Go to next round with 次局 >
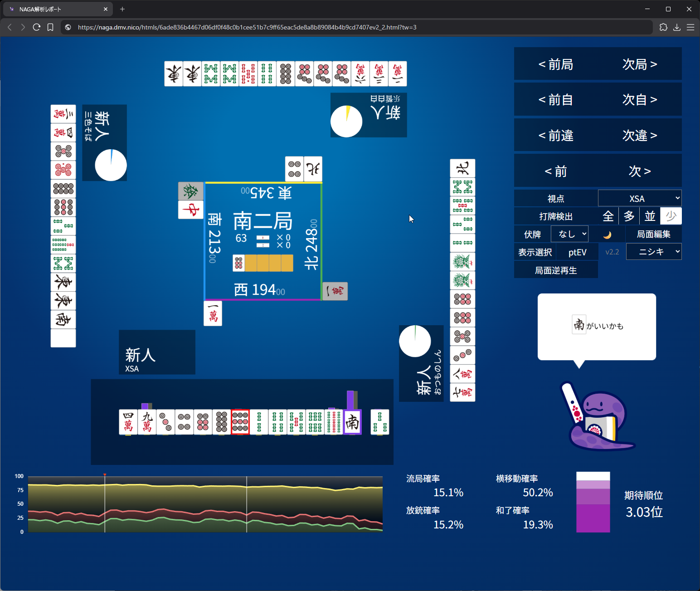This screenshot has width=700, height=591. tap(639, 64)
